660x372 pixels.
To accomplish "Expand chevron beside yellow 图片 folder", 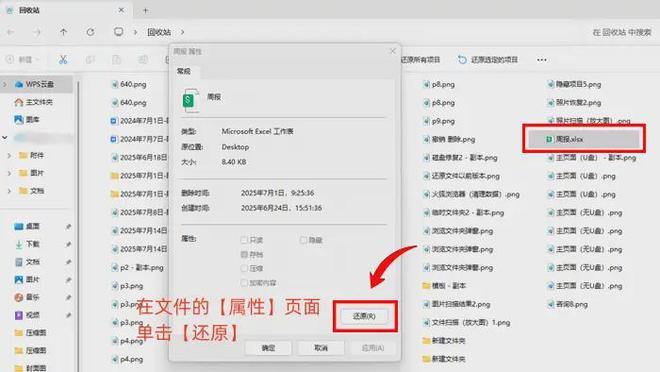I will 9,173.
